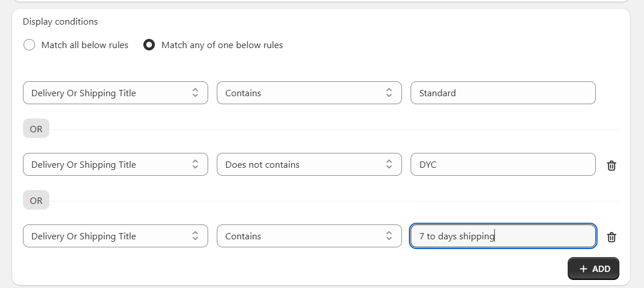The height and width of the screenshot is (288, 644).
Task: Click the '7 to days shipping' text field
Action: (502, 236)
